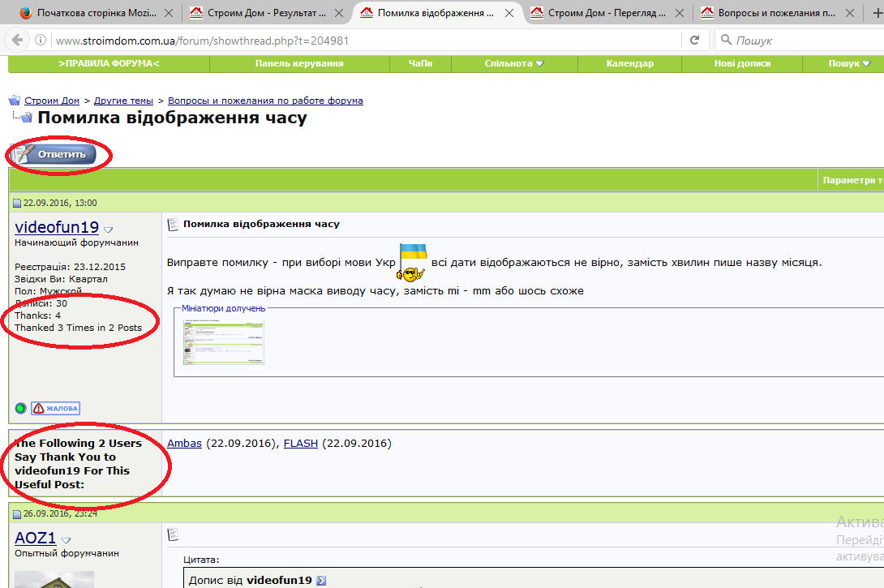
Task: Click the browser back arrow button
Action: [18, 40]
